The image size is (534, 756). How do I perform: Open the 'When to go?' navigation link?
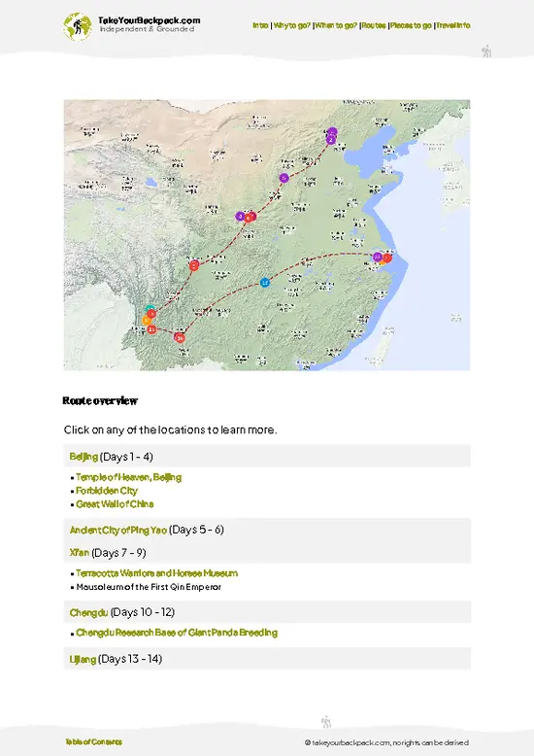[336, 25]
